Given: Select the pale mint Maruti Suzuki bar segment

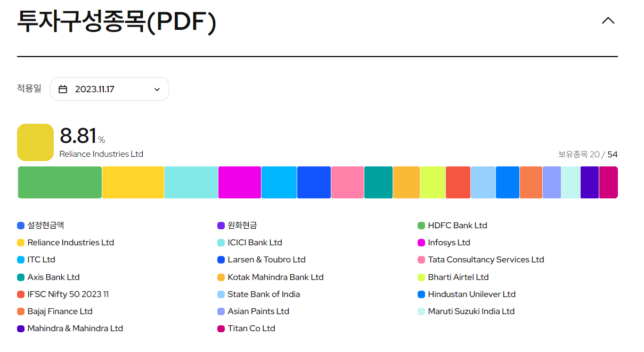Looking at the screenshot, I should coord(571,182).
